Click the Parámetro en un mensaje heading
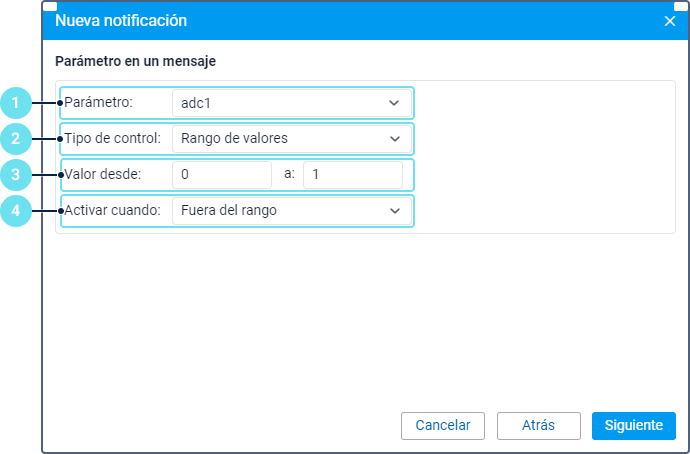The image size is (690, 454). point(136,61)
